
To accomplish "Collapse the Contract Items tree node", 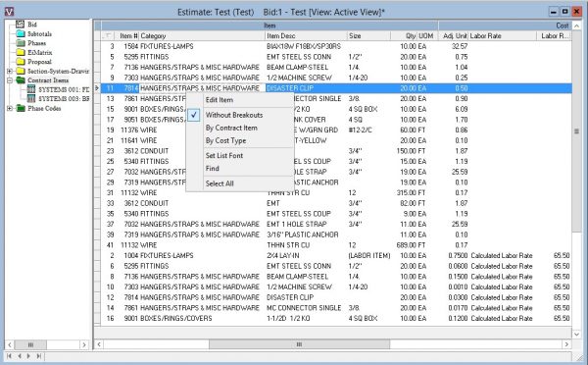I will (10, 80).
